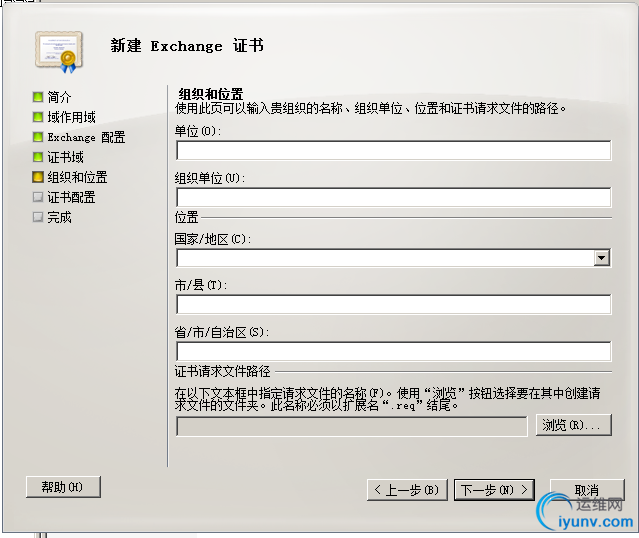Click the certificate request file path box
639x538 pixels.
[352, 426]
